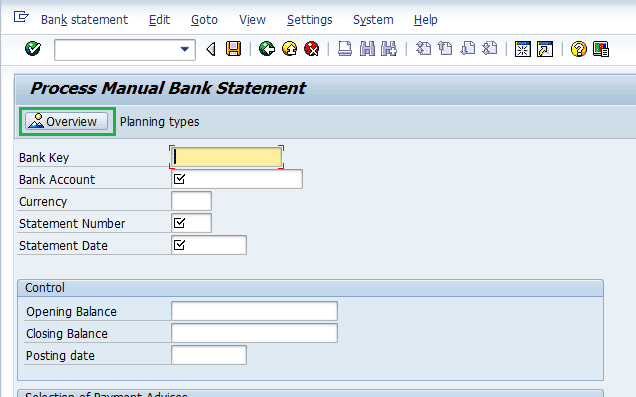Exit using the yellow up-arrow icon
636x397 pixels.
(289, 49)
